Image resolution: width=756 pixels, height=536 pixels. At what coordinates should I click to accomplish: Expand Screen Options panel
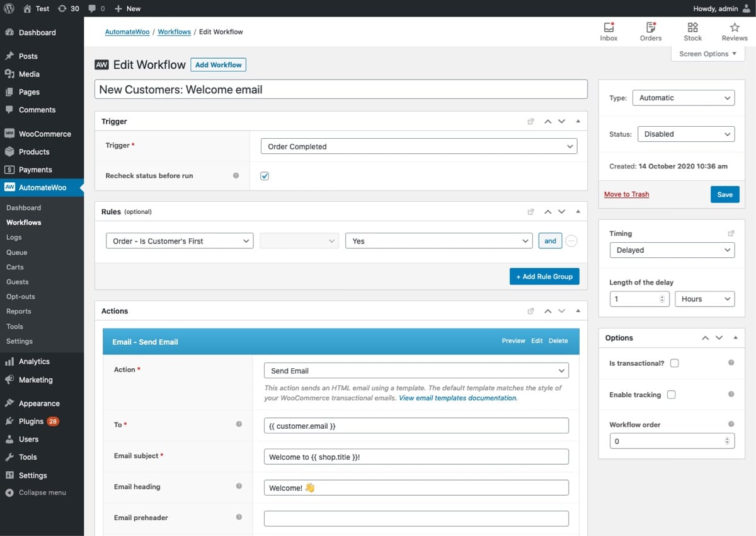point(708,54)
